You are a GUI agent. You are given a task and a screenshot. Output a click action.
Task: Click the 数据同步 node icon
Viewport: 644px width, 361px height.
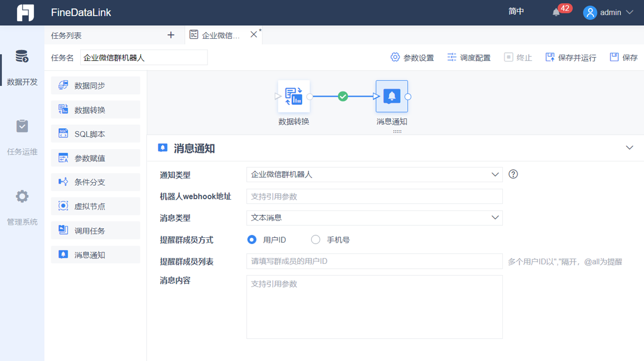click(x=63, y=85)
